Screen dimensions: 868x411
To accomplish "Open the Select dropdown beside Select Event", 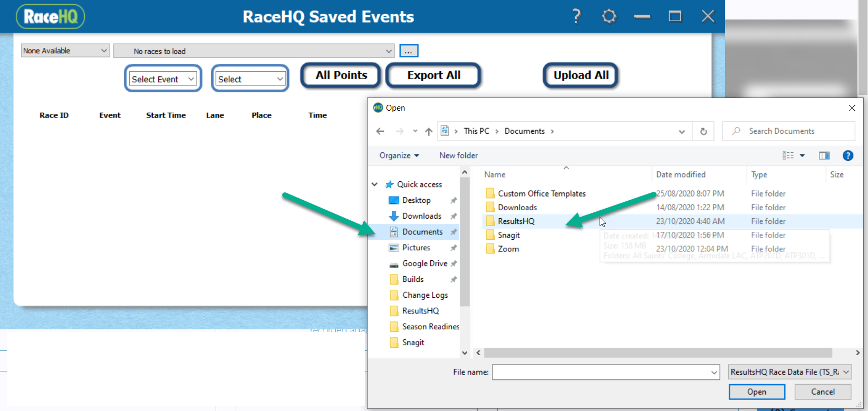I will (250, 79).
